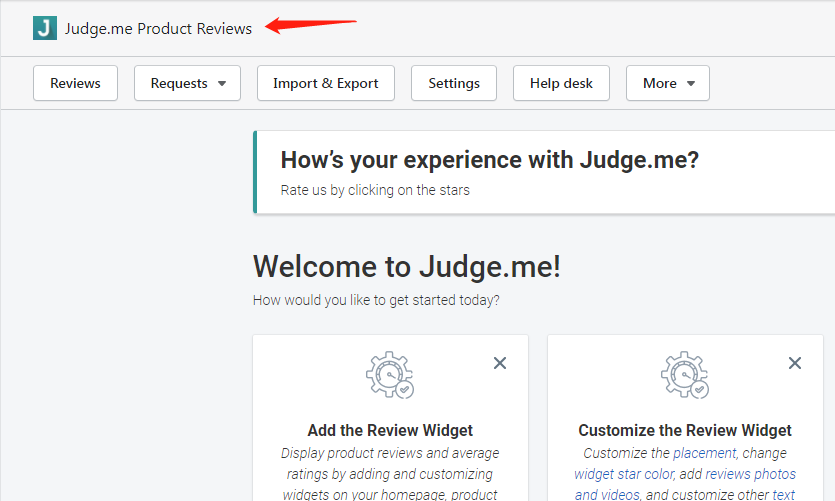The image size is (835, 501).
Task: Click the Judge.me Product Reviews title
Action: 158,28
